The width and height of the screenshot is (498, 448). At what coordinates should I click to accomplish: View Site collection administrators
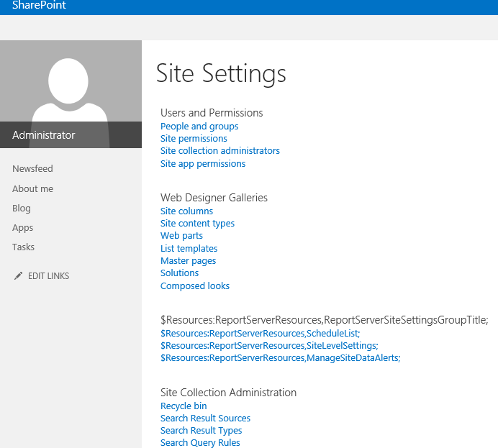[220, 151]
